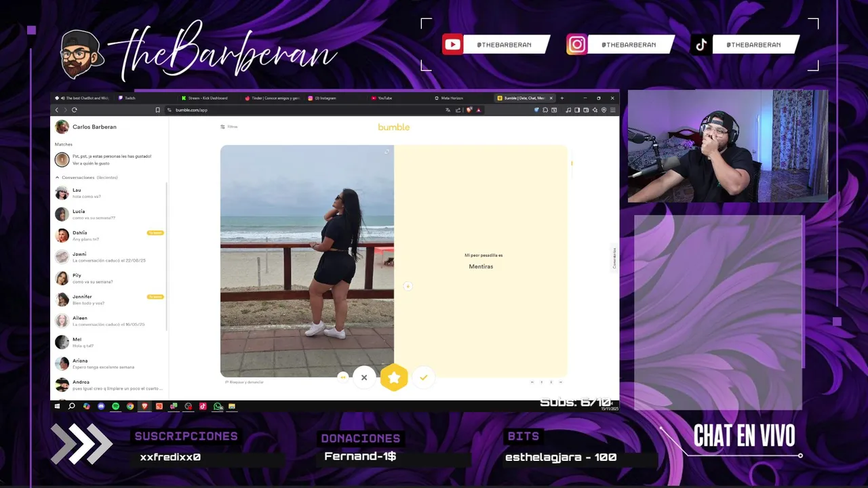Switch to The best ChatBot tab
Image resolution: width=868 pixels, height=488 pixels.
(83, 98)
